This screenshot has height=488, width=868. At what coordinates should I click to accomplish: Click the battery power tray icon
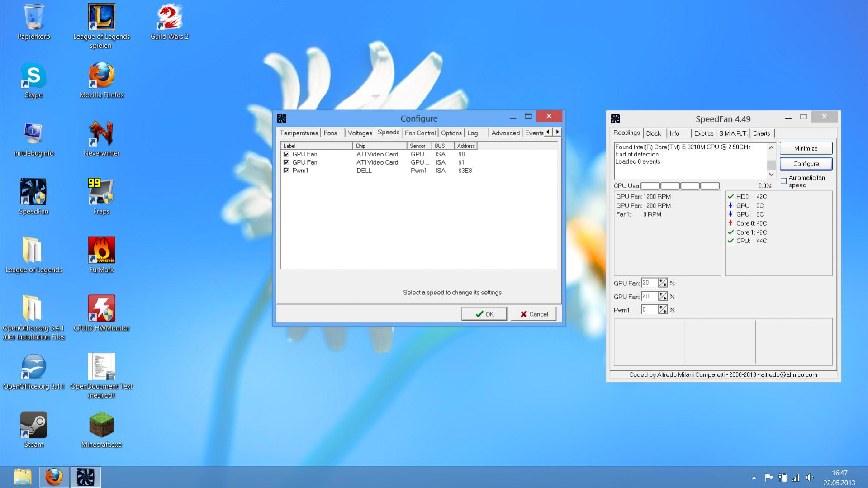tap(783, 478)
